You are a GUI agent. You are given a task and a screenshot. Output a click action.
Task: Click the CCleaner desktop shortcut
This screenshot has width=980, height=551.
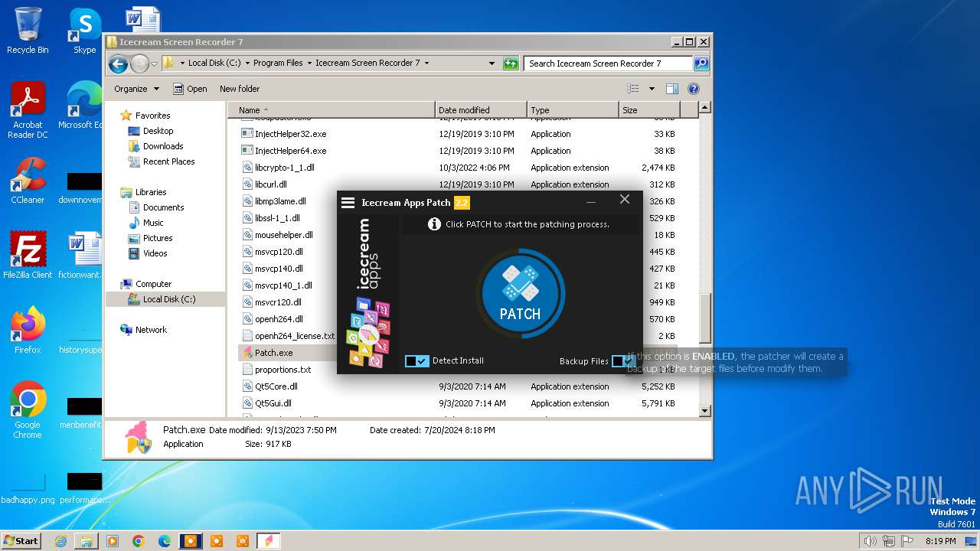coord(28,181)
